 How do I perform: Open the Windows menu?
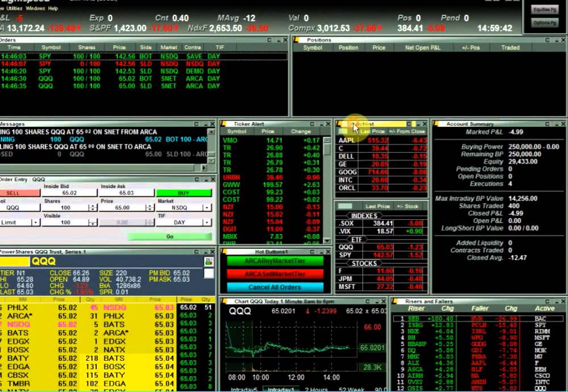coord(35,8)
